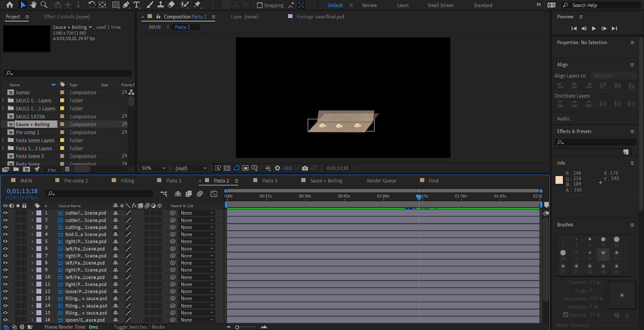Image resolution: width=644 pixels, height=330 pixels.
Task: Take a snapshot with camera icon
Action: [305, 168]
